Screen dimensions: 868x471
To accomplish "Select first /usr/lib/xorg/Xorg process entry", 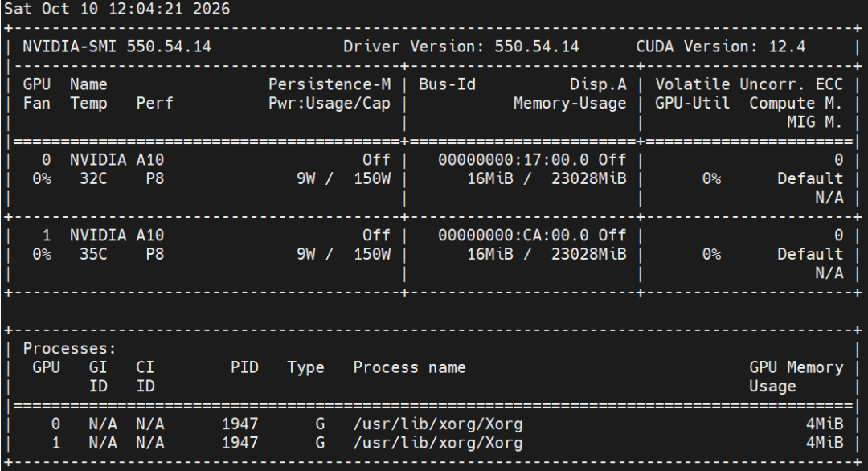I will coord(438,424).
